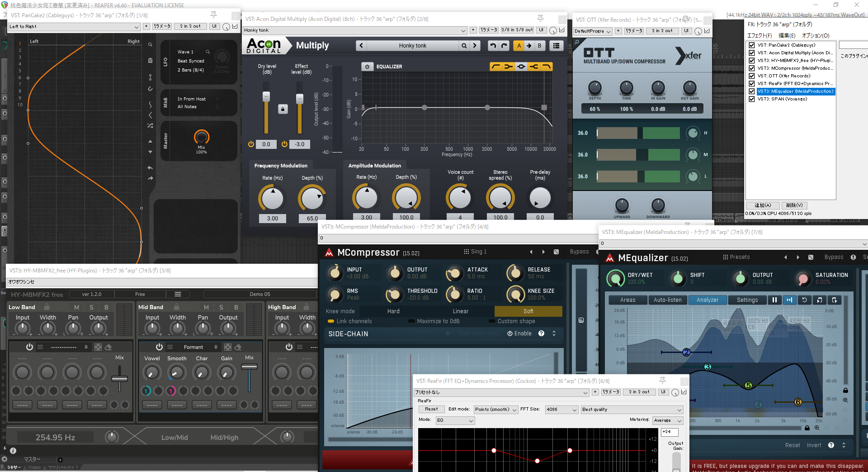Open the 編集(E) menu
The width and height of the screenshot is (868, 472).
pyautogui.click(x=787, y=35)
